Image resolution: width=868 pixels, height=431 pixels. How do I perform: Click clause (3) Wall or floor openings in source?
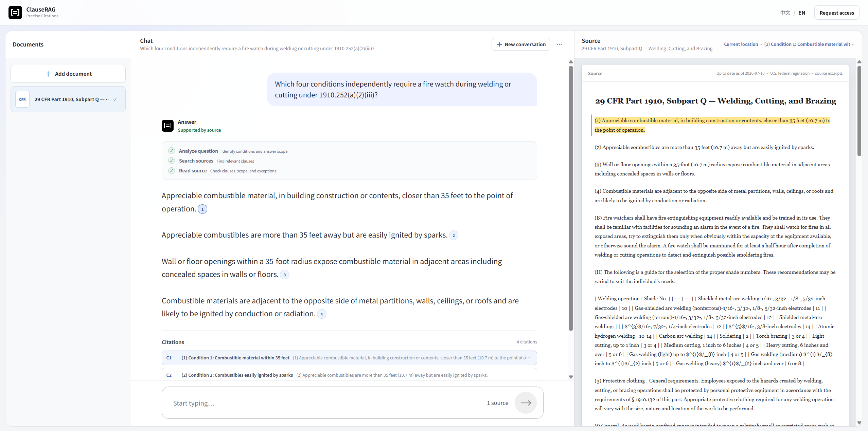pyautogui.click(x=712, y=169)
